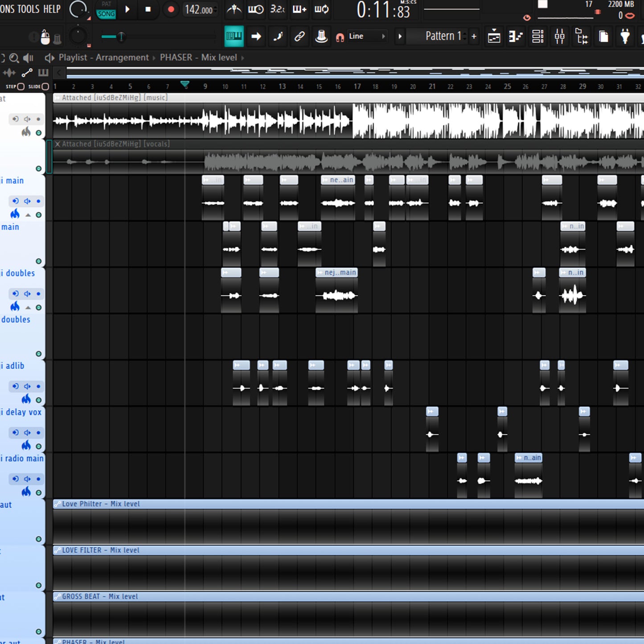The image size is (644, 644).
Task: Toggle the SLIDE checkbox
Action: click(x=45, y=86)
